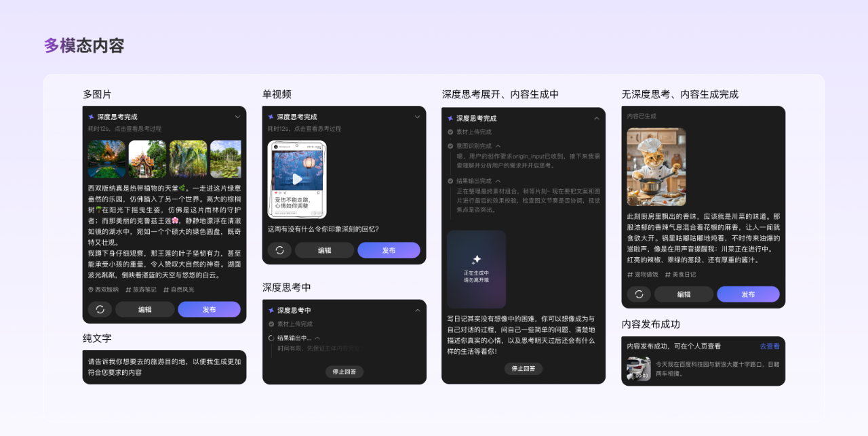
Task: Click the location pin icon before 西双版纳
Action: point(92,290)
